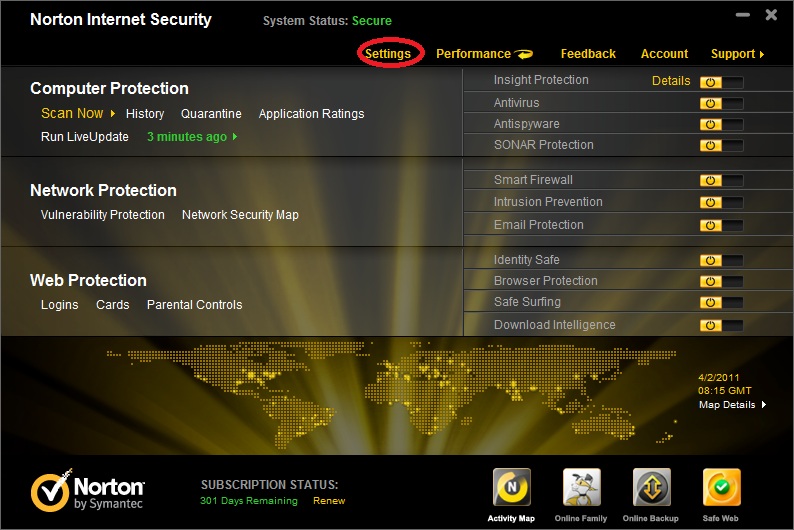
Task: View Quarantine items
Action: tap(211, 114)
